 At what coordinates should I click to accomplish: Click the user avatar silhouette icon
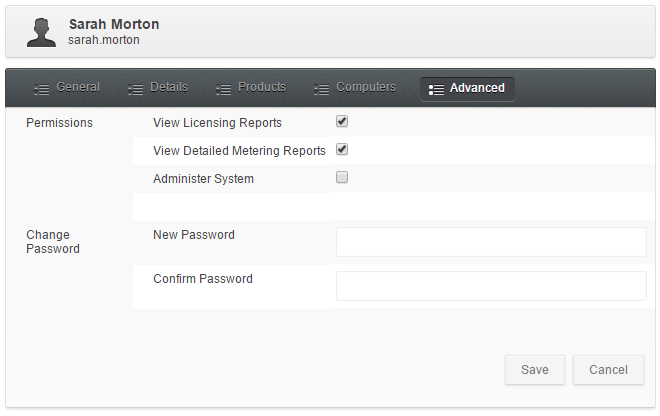[x=41, y=32]
